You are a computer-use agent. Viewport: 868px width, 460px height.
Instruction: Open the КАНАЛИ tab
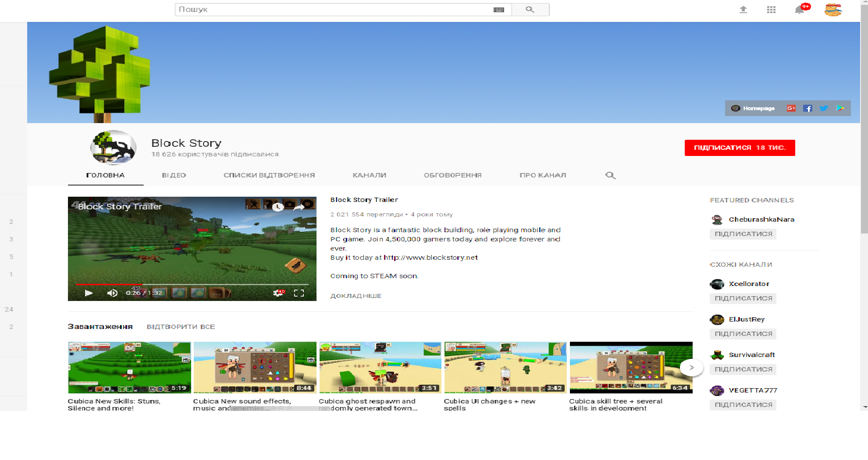pyautogui.click(x=370, y=175)
